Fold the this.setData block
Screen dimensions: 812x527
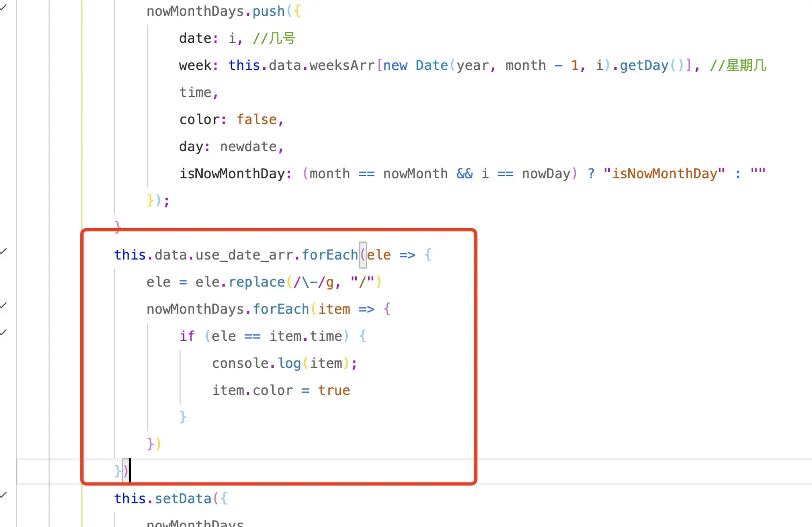(x=3, y=495)
